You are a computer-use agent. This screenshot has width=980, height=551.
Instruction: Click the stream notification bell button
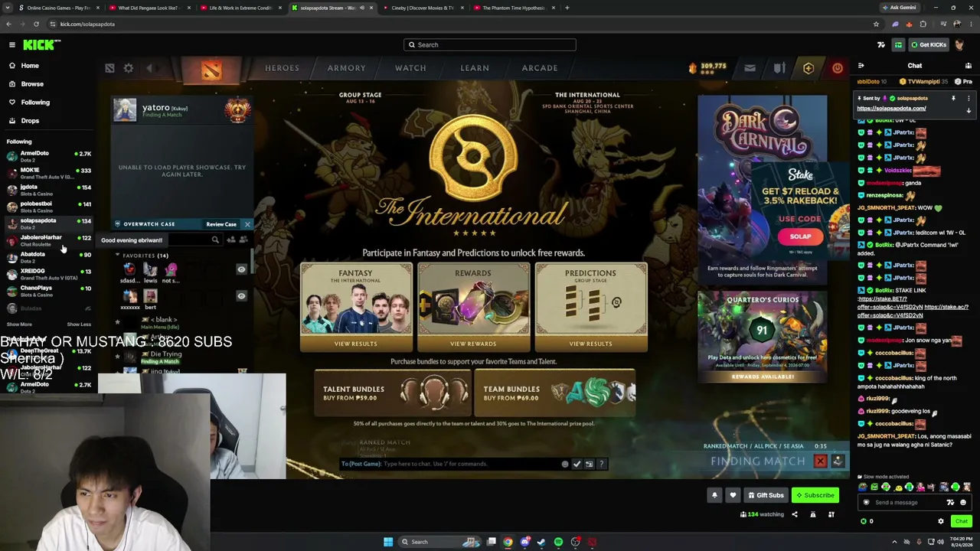(714, 495)
